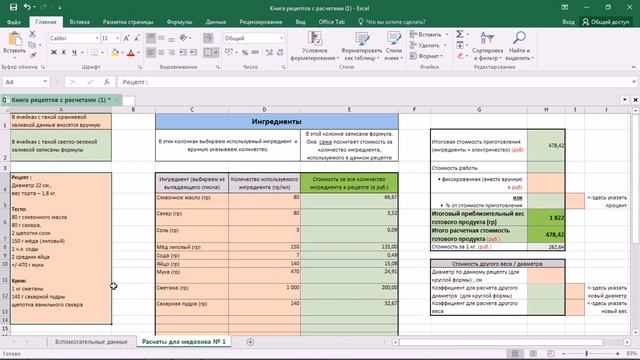Decrease font size with the smaller A icon
Screen dimensions: 640x360
click(137, 38)
